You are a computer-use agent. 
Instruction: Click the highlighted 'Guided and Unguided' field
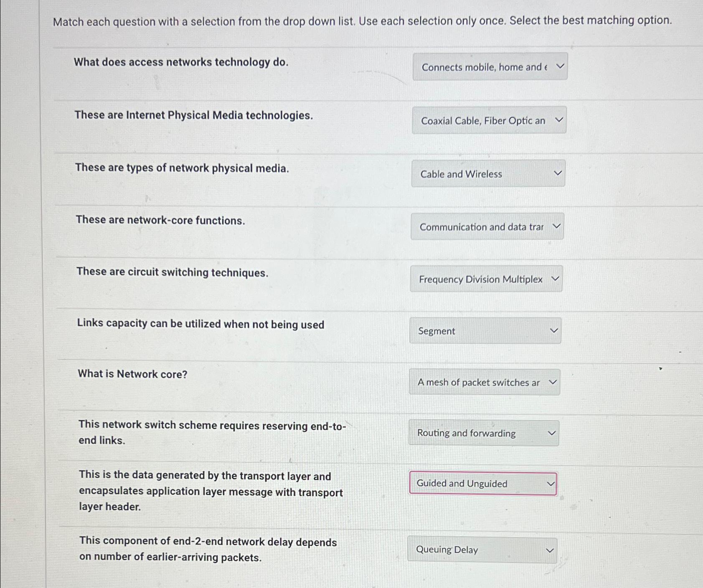483,483
